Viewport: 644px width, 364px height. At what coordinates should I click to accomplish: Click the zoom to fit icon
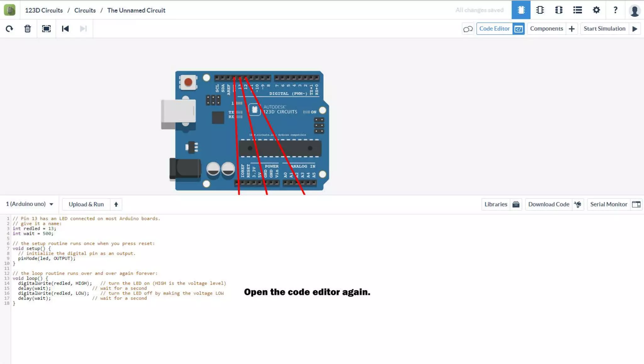point(46,29)
